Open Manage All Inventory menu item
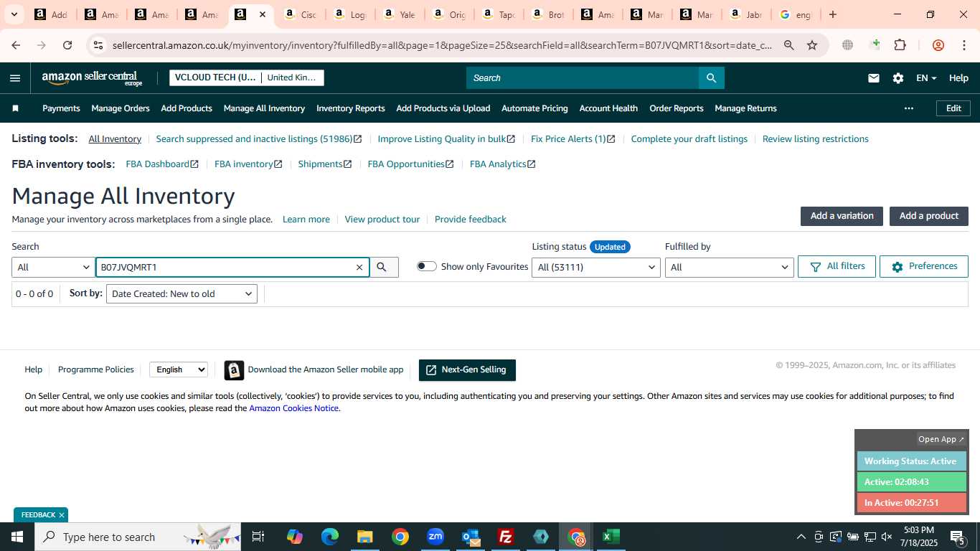 click(x=264, y=108)
